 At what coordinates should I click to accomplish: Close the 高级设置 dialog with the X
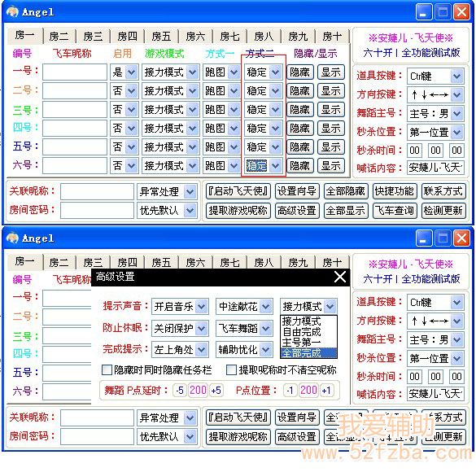[x=339, y=277]
